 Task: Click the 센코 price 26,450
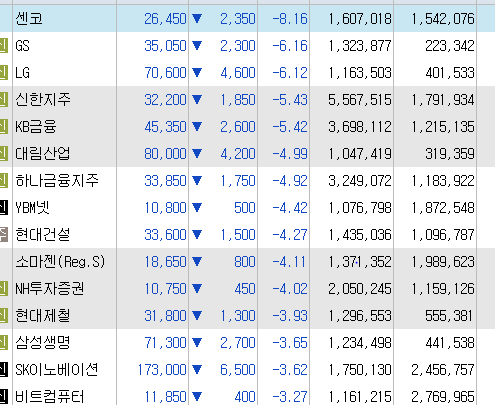(x=165, y=19)
